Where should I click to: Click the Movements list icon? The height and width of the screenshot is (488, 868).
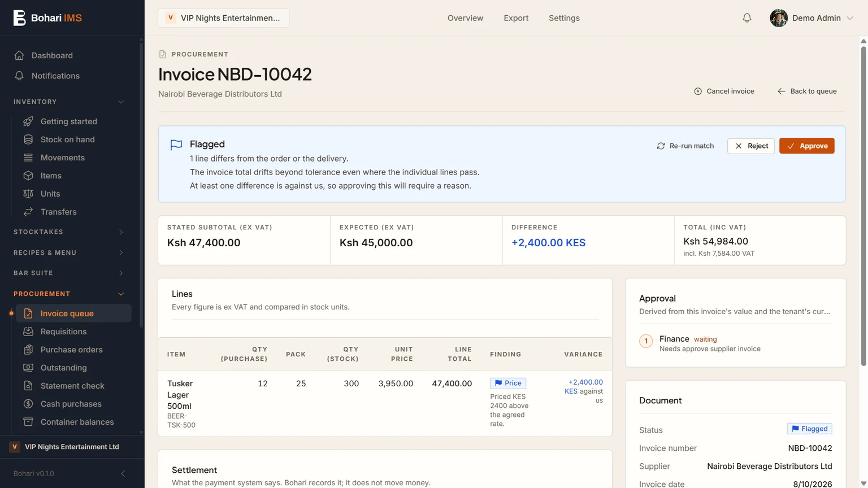28,158
